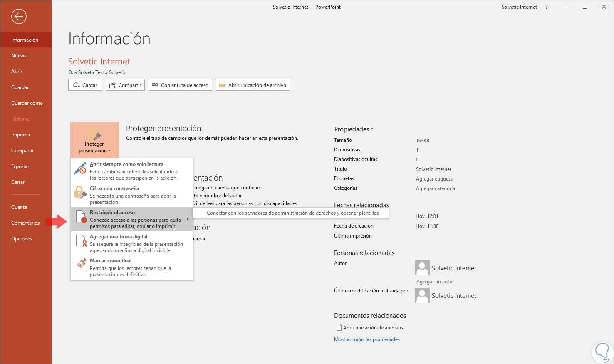The width and height of the screenshot is (614, 364).
Task: Click Abrir ubicación de archivos link
Action: (373, 328)
